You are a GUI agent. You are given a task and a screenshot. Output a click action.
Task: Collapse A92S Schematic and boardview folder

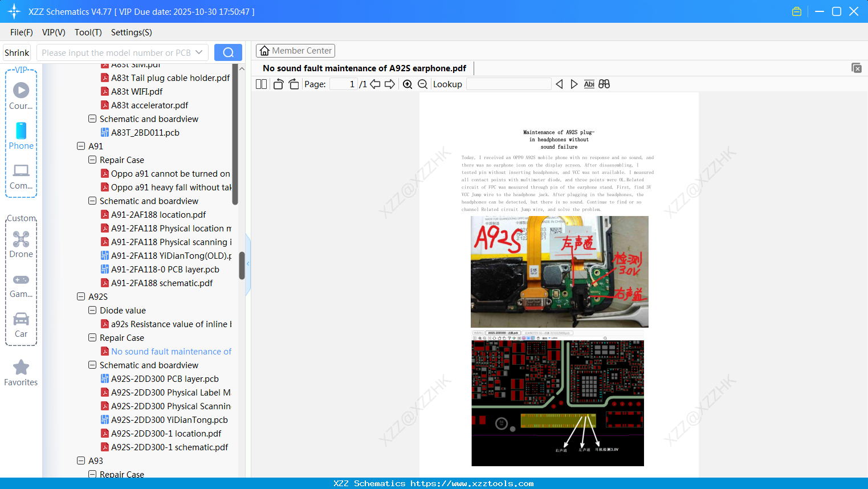pyautogui.click(x=92, y=365)
